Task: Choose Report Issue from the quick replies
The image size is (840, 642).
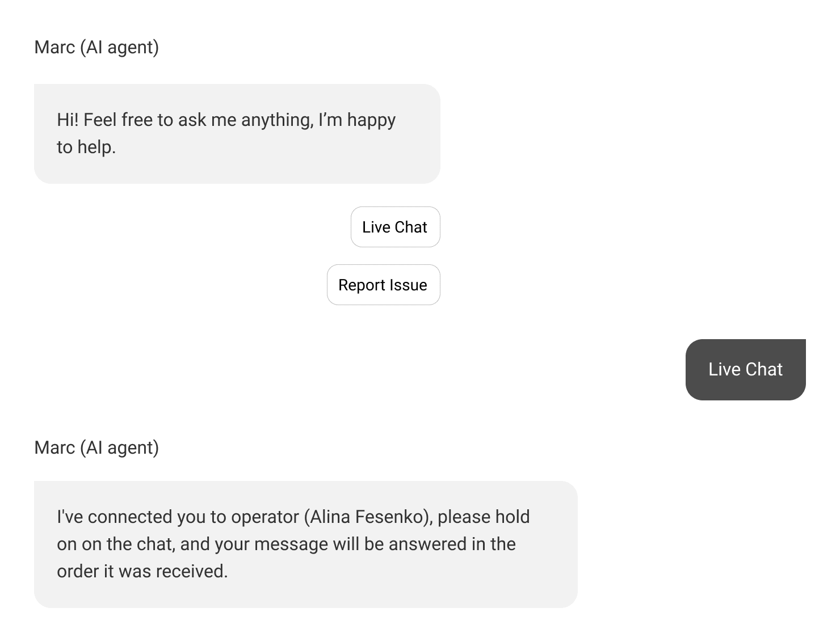Action: pyautogui.click(x=384, y=285)
